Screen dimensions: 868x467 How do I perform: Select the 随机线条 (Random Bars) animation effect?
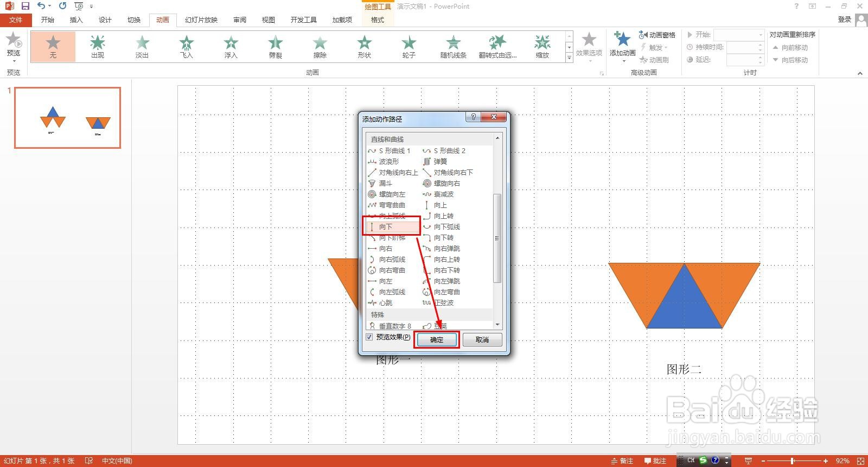[x=454, y=47]
